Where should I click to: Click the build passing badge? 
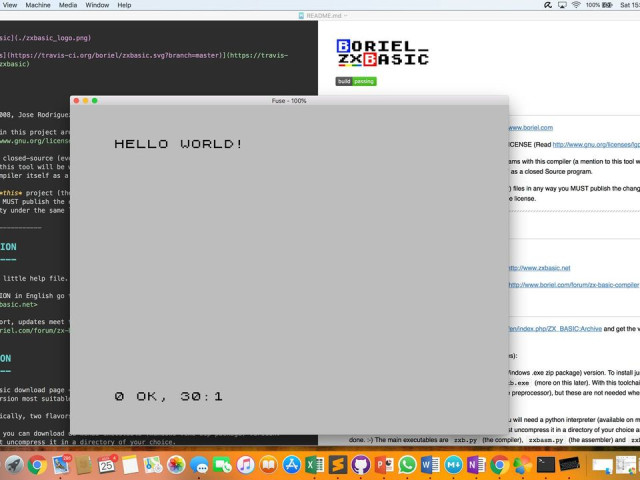click(356, 81)
